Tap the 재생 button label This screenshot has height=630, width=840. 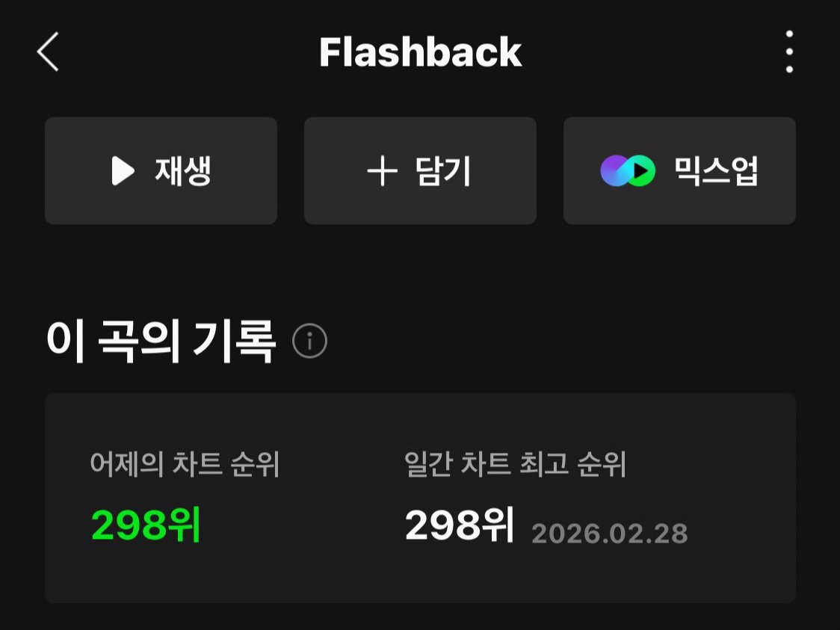click(x=182, y=171)
